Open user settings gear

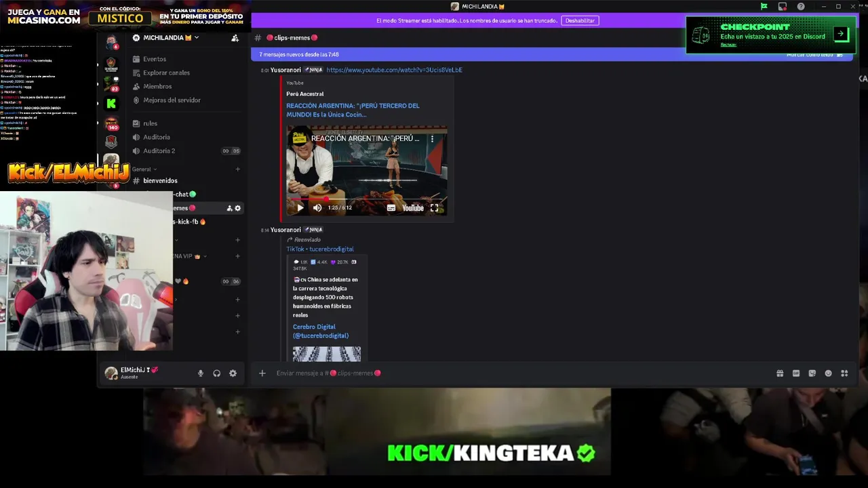pos(233,373)
